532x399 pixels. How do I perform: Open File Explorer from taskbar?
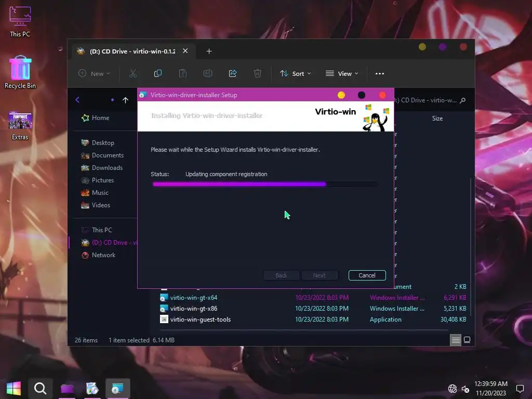tap(67, 388)
